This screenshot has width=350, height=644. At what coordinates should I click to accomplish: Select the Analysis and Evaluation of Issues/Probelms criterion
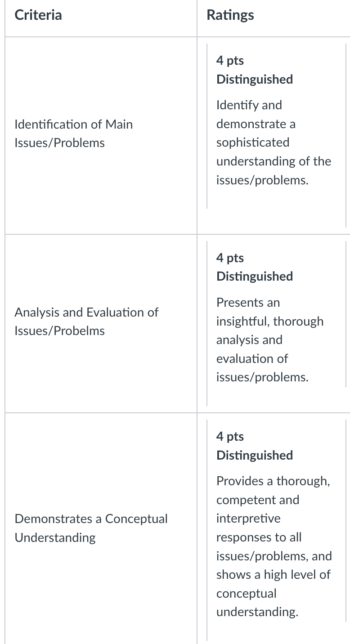pyautogui.click(x=86, y=321)
